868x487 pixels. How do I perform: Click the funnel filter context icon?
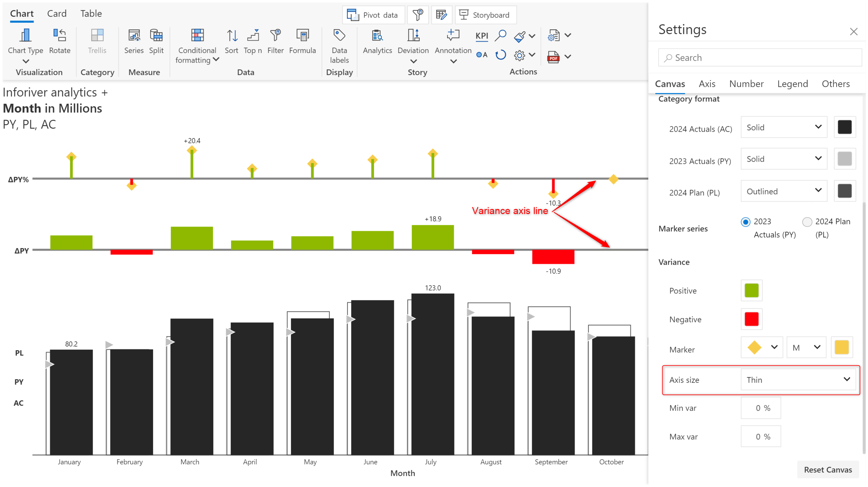(418, 15)
